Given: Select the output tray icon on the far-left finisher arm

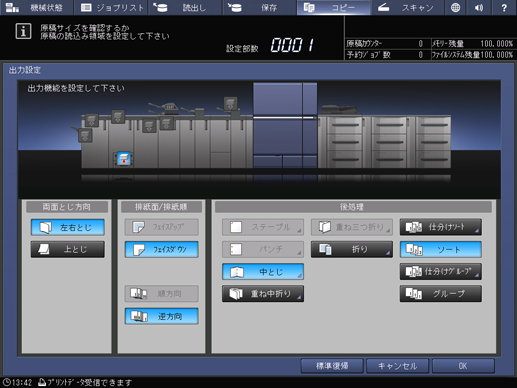Looking at the screenshot, I should click(x=85, y=136).
